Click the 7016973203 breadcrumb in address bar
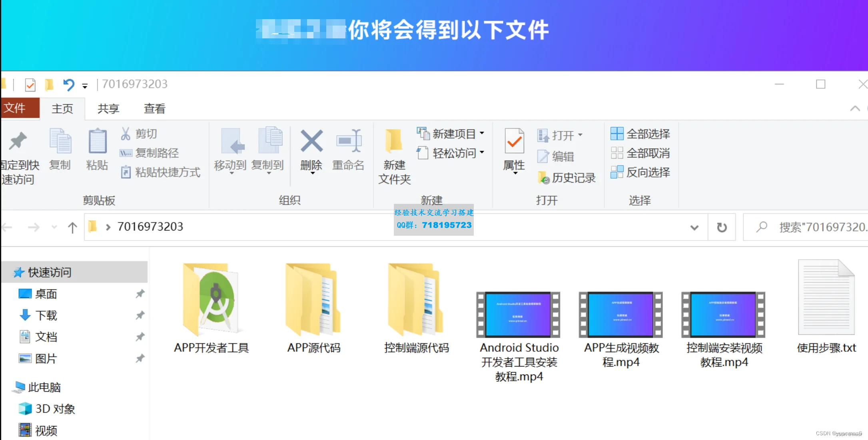The width and height of the screenshot is (868, 440). [x=150, y=227]
